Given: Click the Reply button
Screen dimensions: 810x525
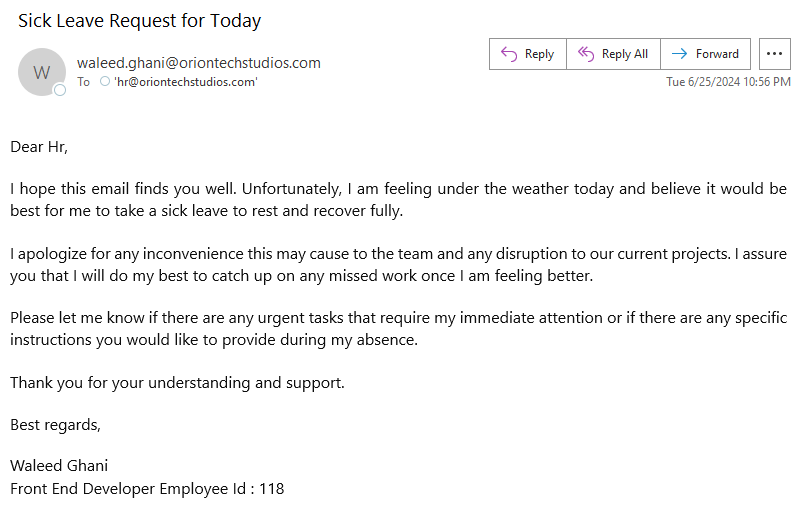Looking at the screenshot, I should [527, 54].
